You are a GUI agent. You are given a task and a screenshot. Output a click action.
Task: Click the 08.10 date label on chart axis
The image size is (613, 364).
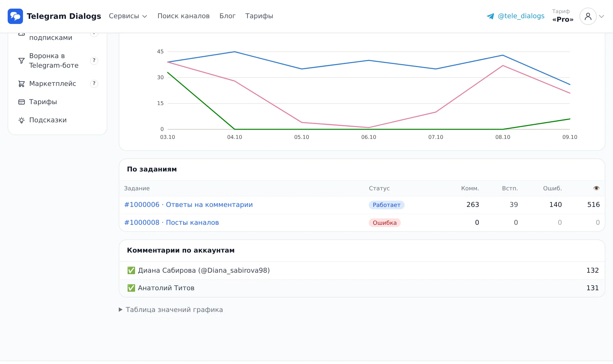coord(503,137)
